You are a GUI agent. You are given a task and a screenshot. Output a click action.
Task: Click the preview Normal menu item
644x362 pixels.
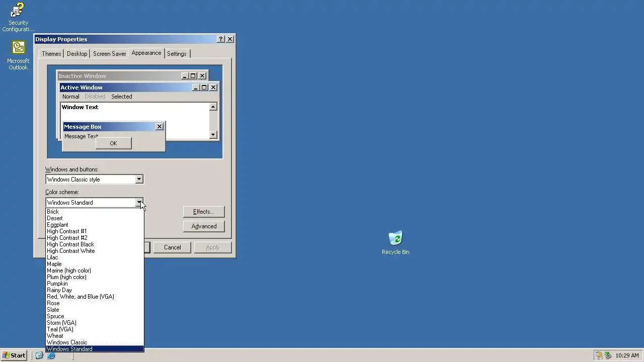point(71,97)
